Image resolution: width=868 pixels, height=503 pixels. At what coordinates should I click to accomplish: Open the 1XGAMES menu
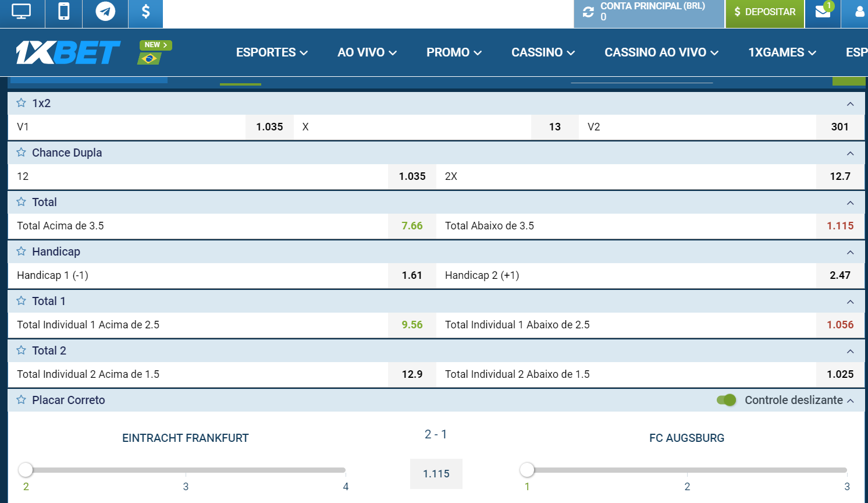782,52
